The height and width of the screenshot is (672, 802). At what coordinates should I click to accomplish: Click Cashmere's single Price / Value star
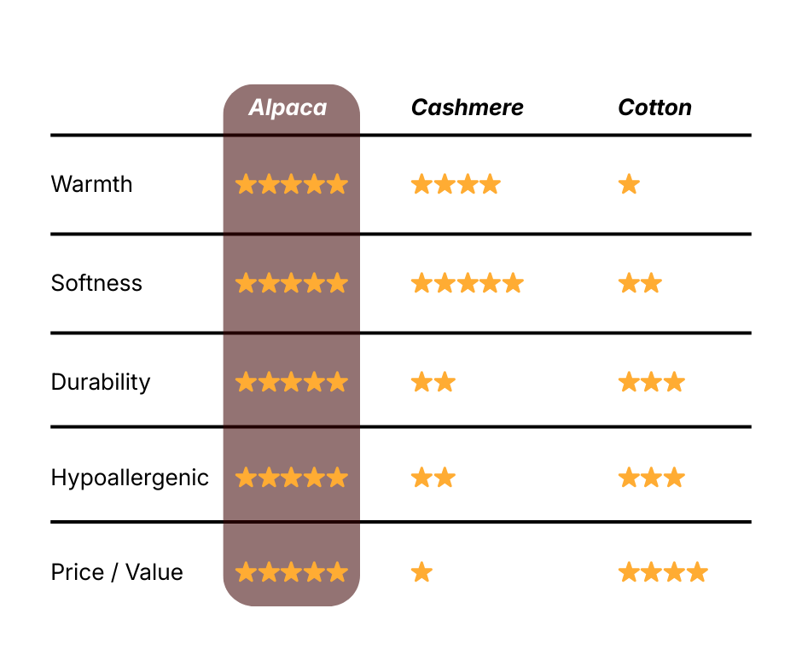(421, 571)
